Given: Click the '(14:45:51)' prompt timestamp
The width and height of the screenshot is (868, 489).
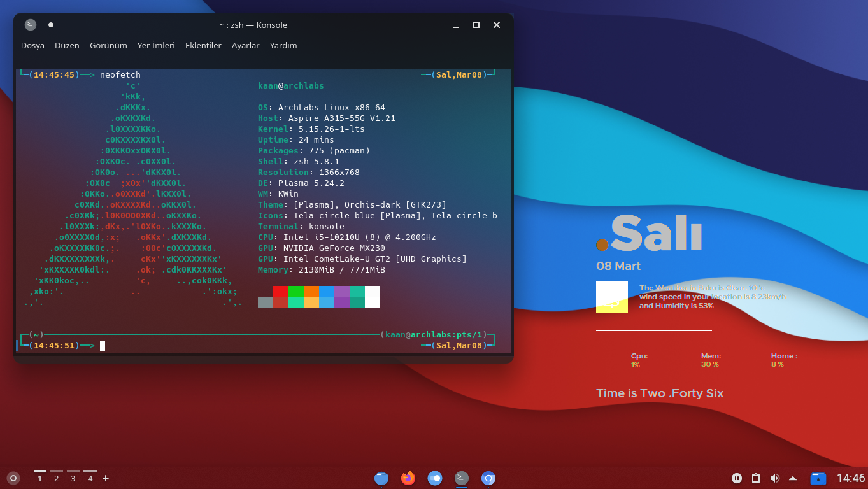Looking at the screenshot, I should [54, 346].
